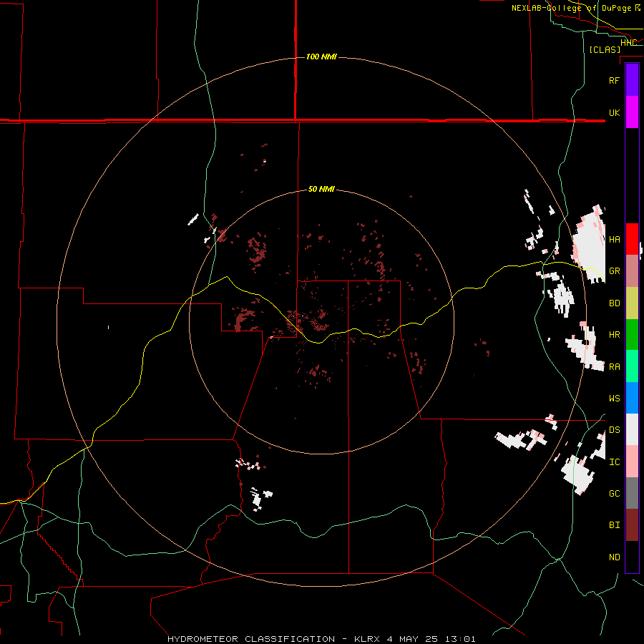Click the WS blue legend block

[x=632, y=398]
